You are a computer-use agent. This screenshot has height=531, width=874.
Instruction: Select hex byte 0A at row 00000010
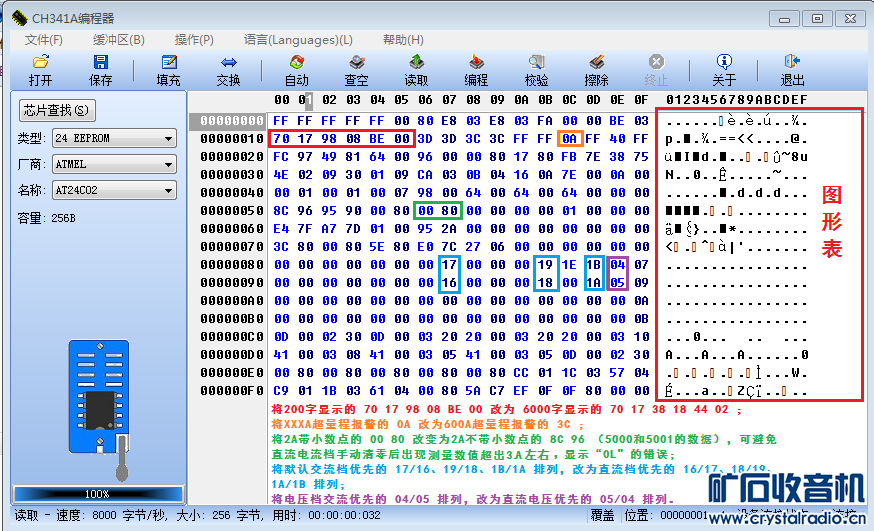[570, 139]
